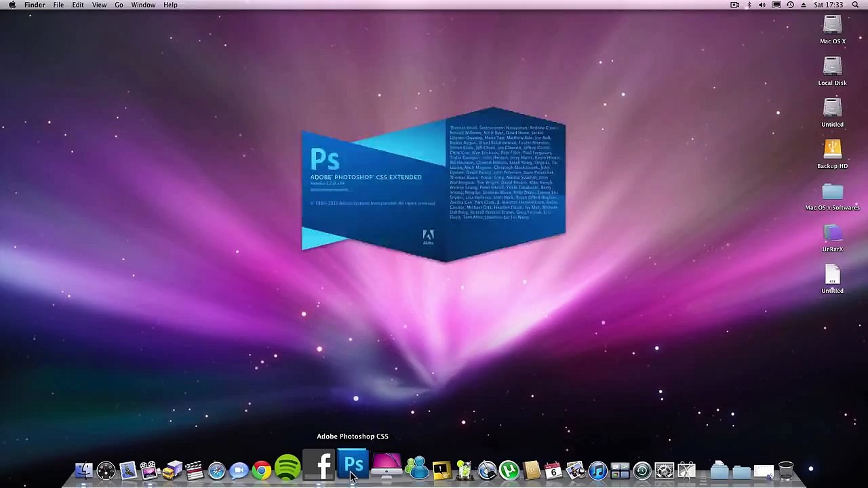Viewport: 868px width, 488px height.
Task: Open Time Machine menu bar item
Action: pos(790,5)
